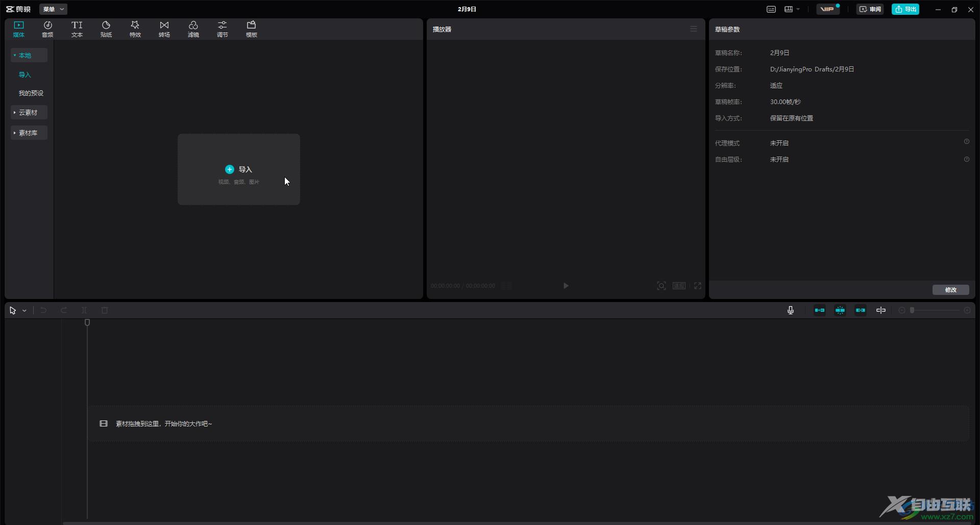
Task: Click the 适应 ratio button in player
Action: point(679,286)
